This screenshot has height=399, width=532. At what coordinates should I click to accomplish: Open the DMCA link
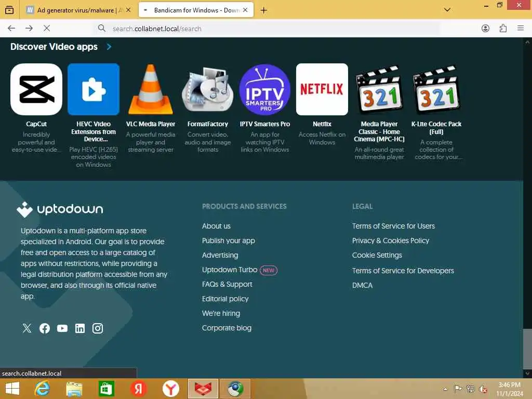pos(362,285)
